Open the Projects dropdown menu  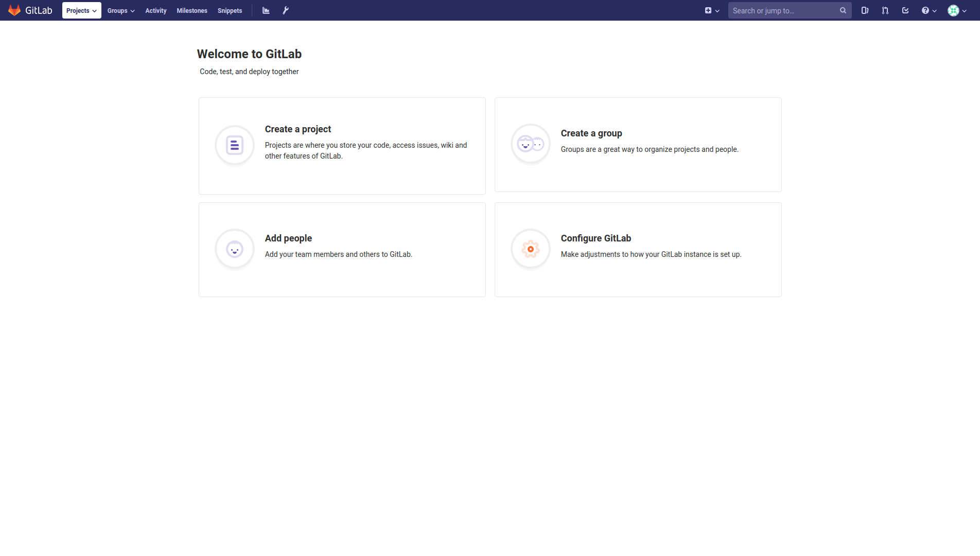coord(81,10)
